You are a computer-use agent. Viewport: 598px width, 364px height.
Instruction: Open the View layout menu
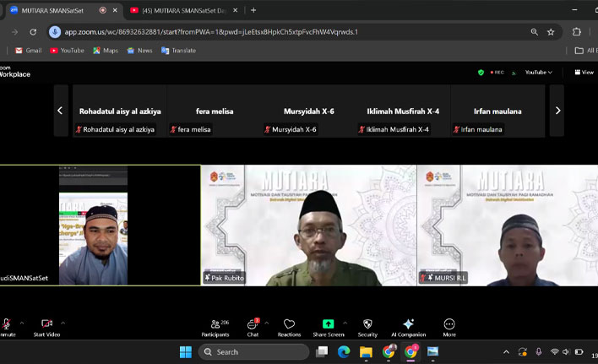(584, 73)
